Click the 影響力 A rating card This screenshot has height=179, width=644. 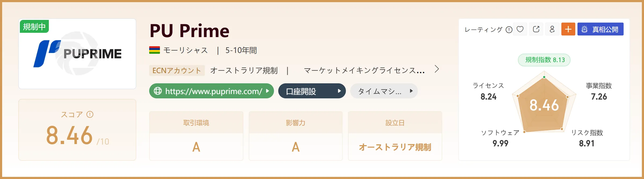pyautogui.click(x=296, y=136)
